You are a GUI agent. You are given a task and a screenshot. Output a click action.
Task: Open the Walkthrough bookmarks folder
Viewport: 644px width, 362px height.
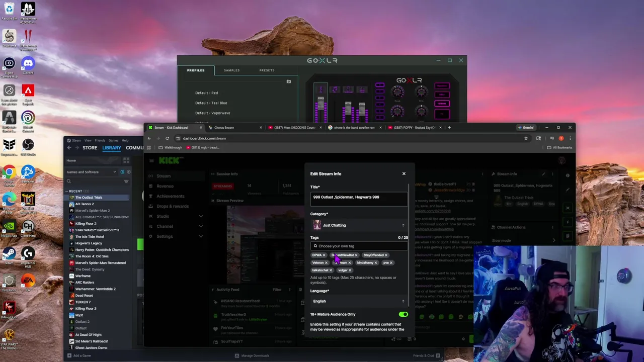[x=170, y=148]
